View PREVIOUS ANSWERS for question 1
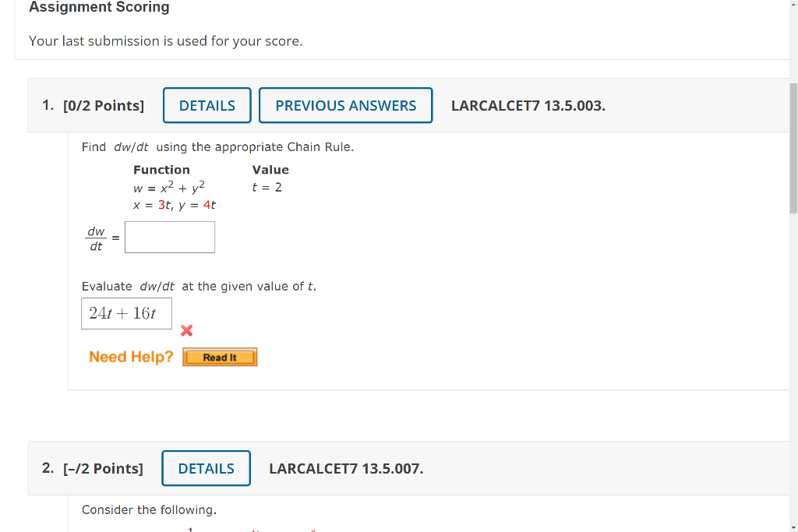The width and height of the screenshot is (798, 532). pyautogui.click(x=345, y=105)
